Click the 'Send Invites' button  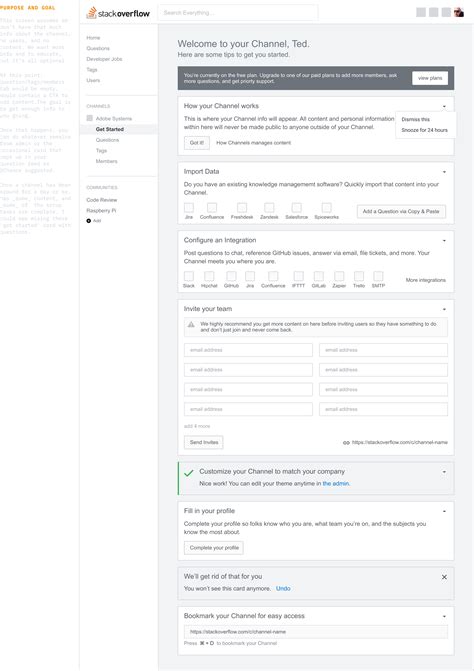tap(204, 442)
